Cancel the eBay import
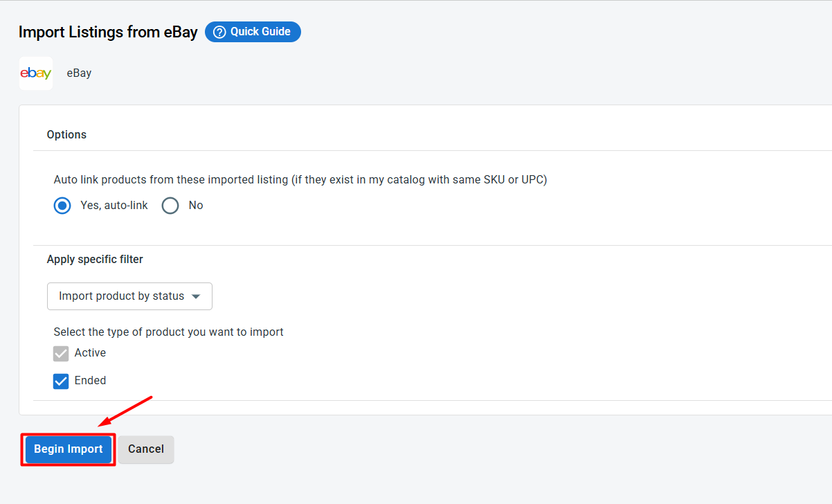The image size is (832, 504). (146, 449)
